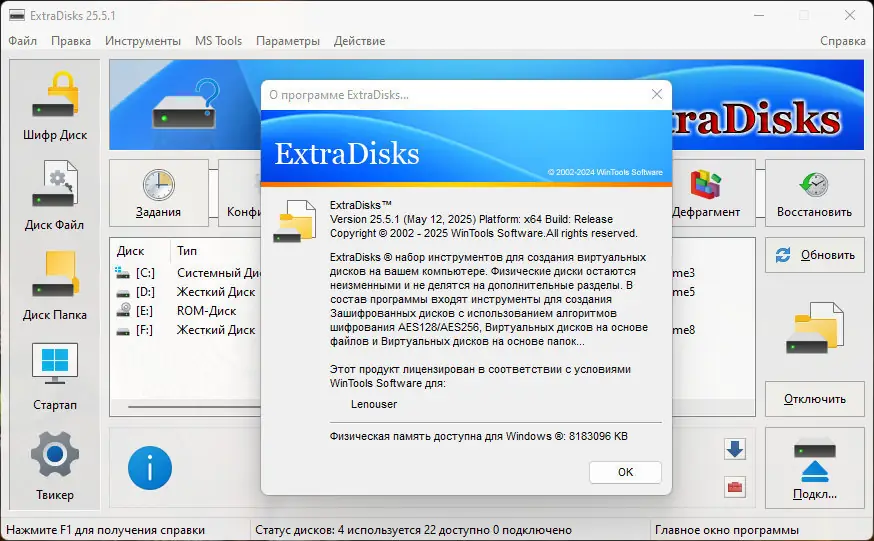Viewport: 874px width, 541px height.
Task: Open the Шифр Диск encrypted disk tool
Action: pos(55,105)
